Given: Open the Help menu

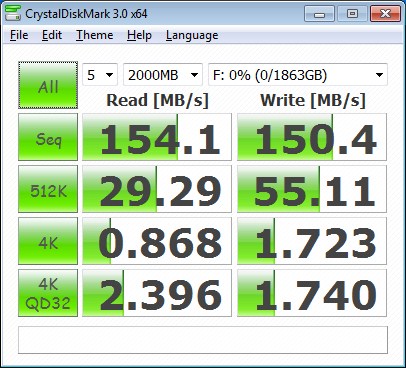Looking at the screenshot, I should [x=139, y=35].
